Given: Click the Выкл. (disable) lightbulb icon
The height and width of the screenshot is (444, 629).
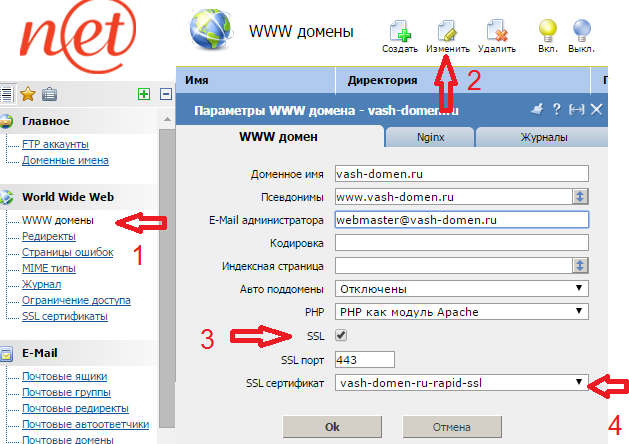Looking at the screenshot, I should pyautogui.click(x=581, y=30).
